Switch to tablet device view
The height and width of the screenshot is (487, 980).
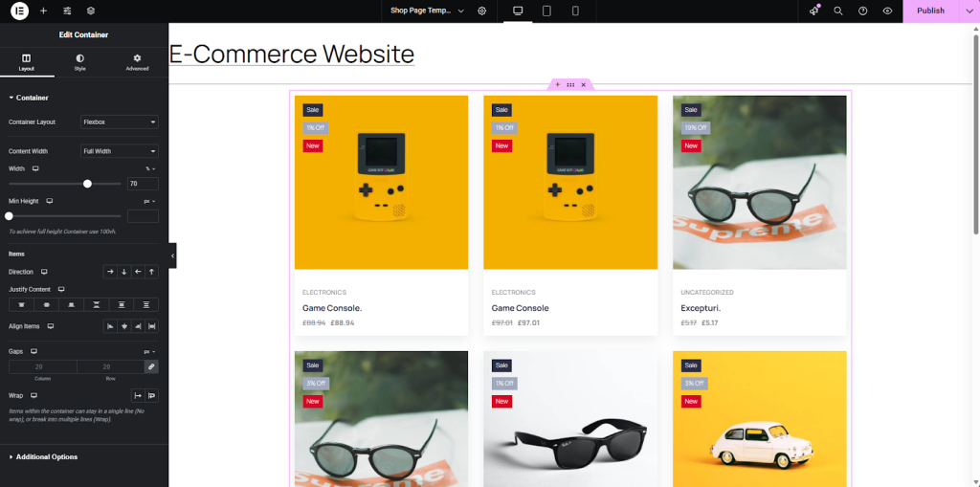(x=546, y=11)
